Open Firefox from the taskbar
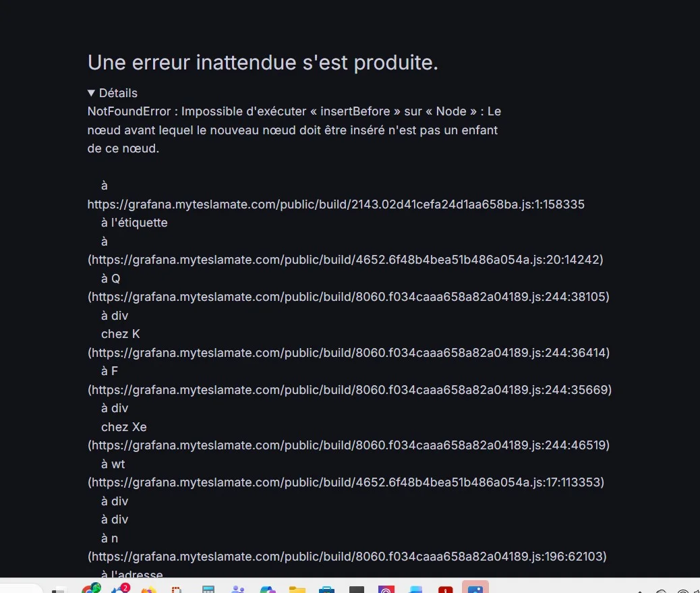The image size is (700, 593). [x=148, y=589]
